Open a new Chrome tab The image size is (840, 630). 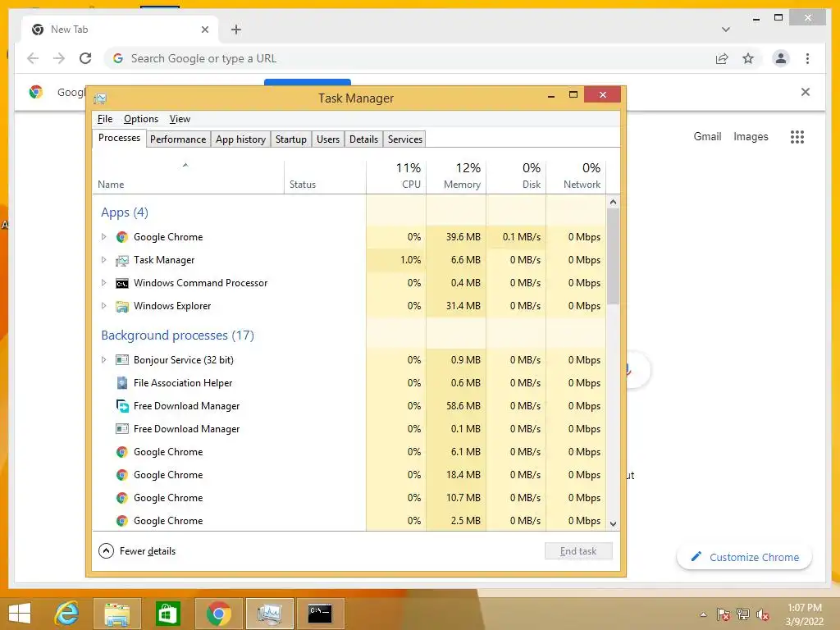[236, 30]
